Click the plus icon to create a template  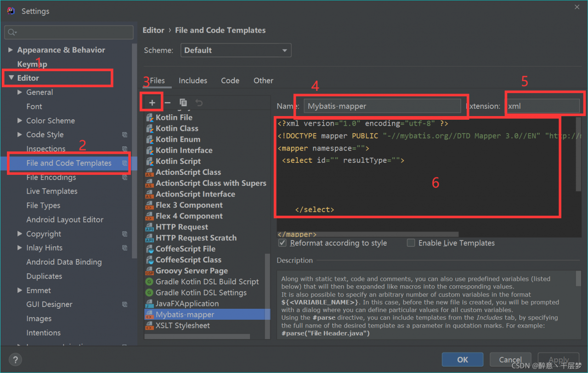tap(152, 103)
